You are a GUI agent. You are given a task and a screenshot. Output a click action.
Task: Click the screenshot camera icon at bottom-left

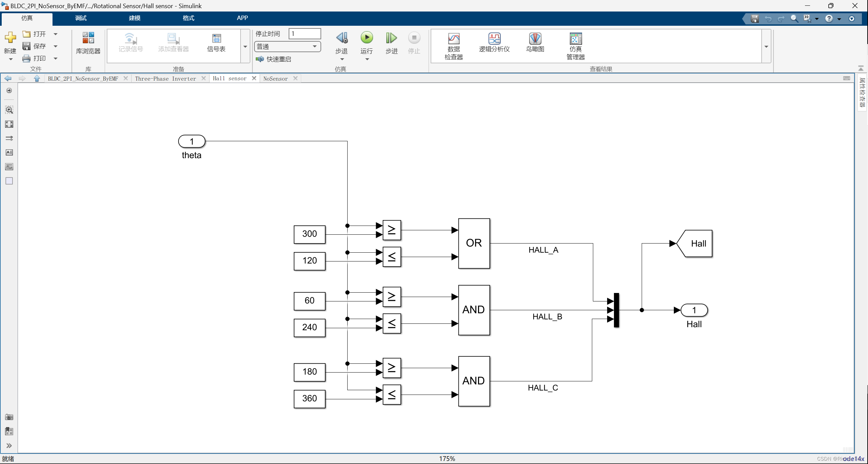tap(9, 417)
